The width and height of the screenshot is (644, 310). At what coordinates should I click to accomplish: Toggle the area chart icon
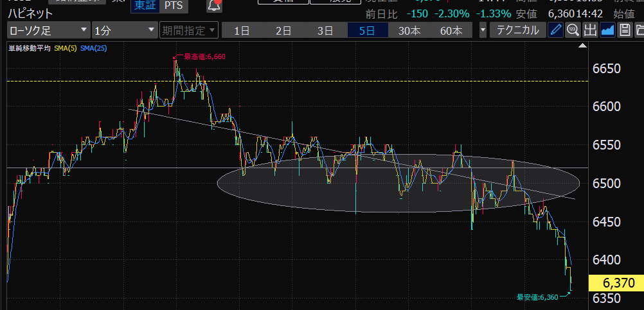pos(607,30)
